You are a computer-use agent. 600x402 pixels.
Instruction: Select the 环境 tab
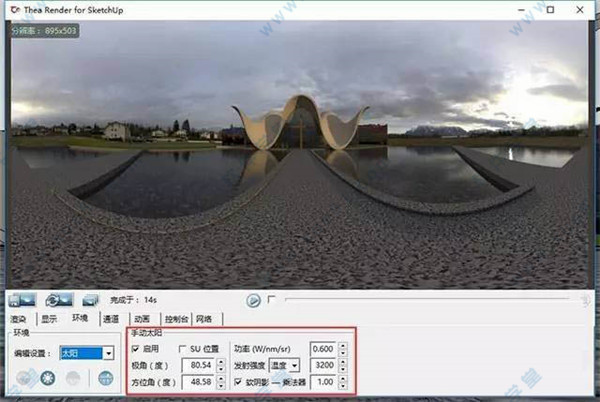tap(80, 318)
